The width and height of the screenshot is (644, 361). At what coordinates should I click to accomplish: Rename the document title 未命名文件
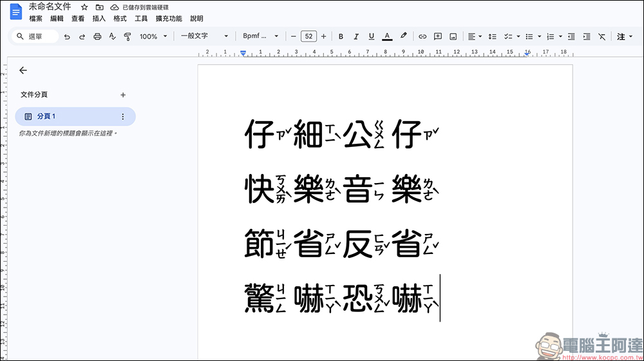[x=50, y=6]
